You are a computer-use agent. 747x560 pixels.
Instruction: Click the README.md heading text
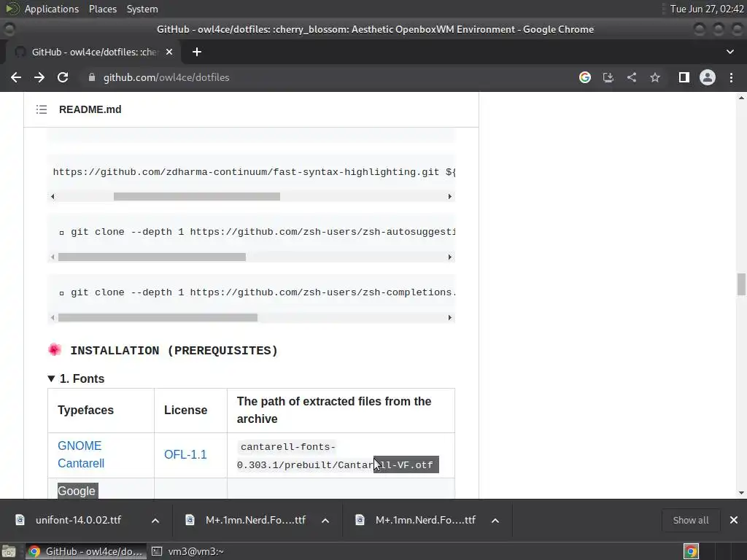(90, 109)
